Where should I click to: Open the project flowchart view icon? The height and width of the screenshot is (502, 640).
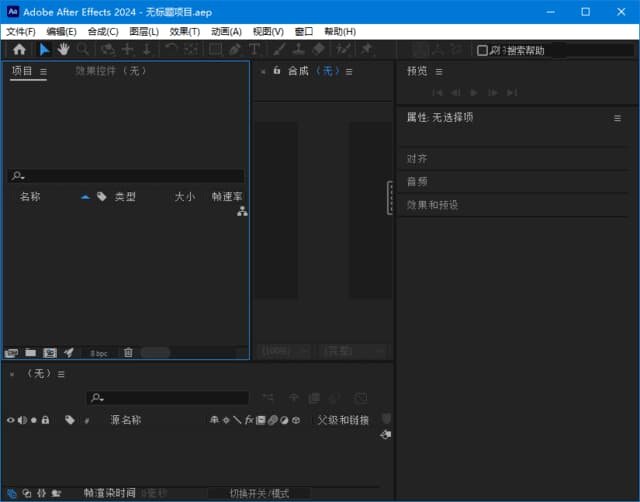[x=242, y=212]
